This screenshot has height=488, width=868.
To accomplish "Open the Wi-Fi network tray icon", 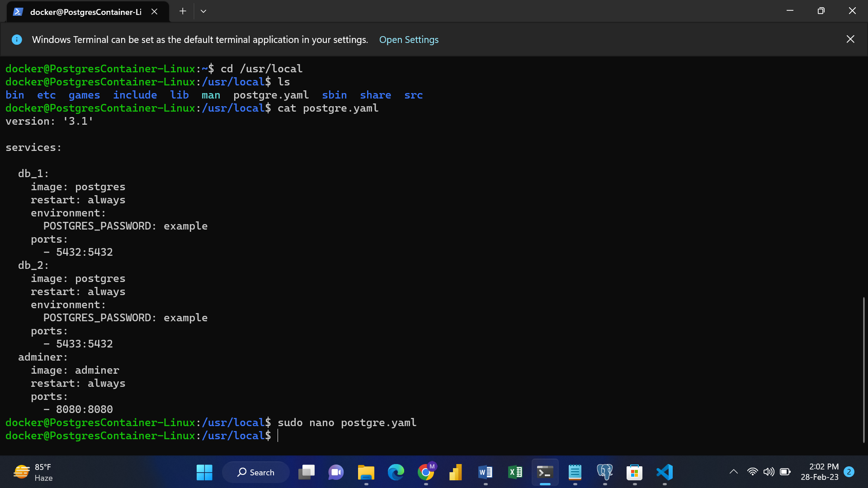I will [752, 472].
